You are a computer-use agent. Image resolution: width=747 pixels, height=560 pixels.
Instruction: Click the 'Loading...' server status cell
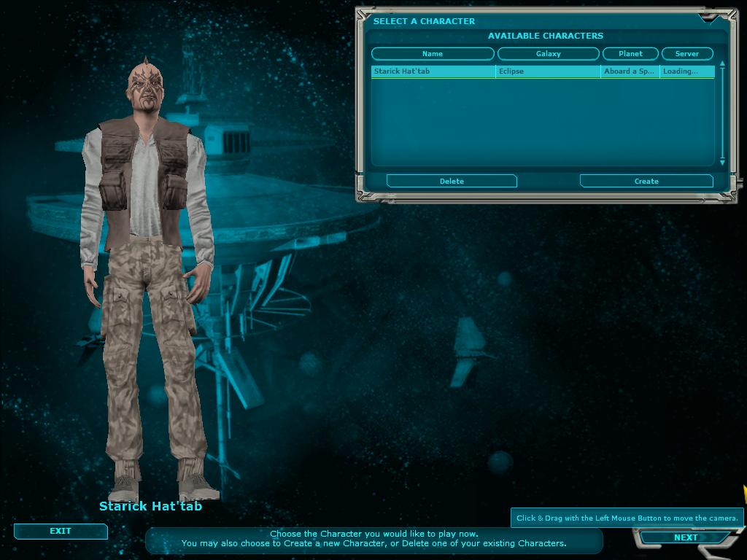[x=686, y=71]
